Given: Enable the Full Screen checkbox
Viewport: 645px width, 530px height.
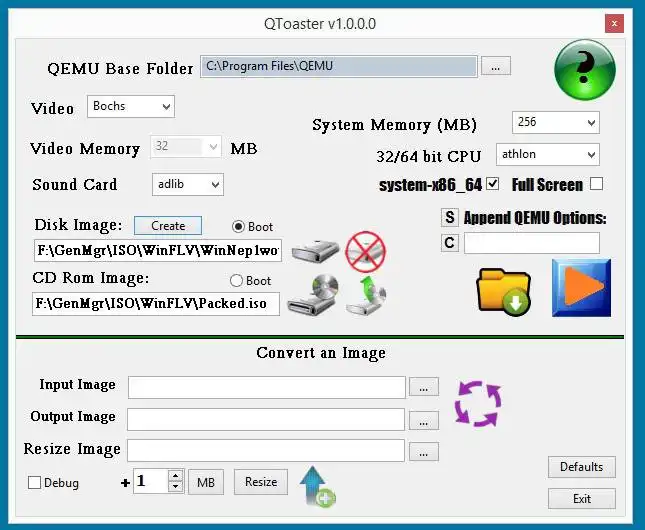Looking at the screenshot, I should click(596, 184).
